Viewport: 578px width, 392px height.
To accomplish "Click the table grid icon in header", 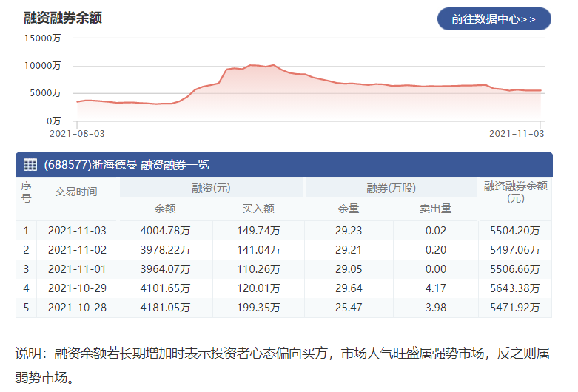I will [30, 164].
